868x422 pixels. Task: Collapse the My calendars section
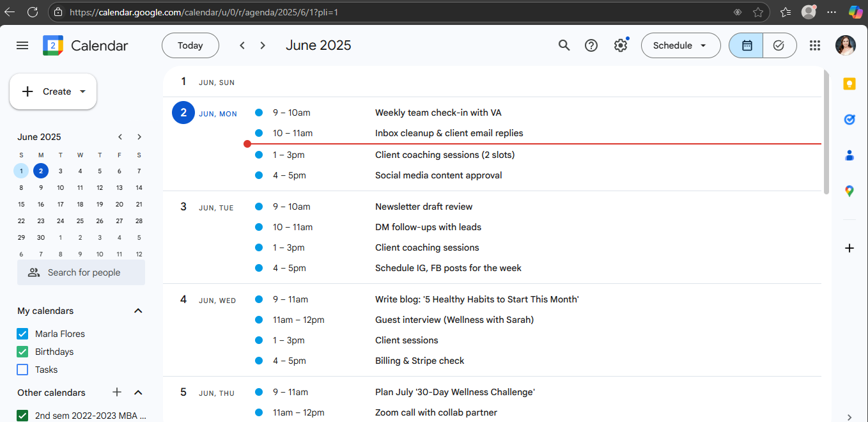pos(138,311)
